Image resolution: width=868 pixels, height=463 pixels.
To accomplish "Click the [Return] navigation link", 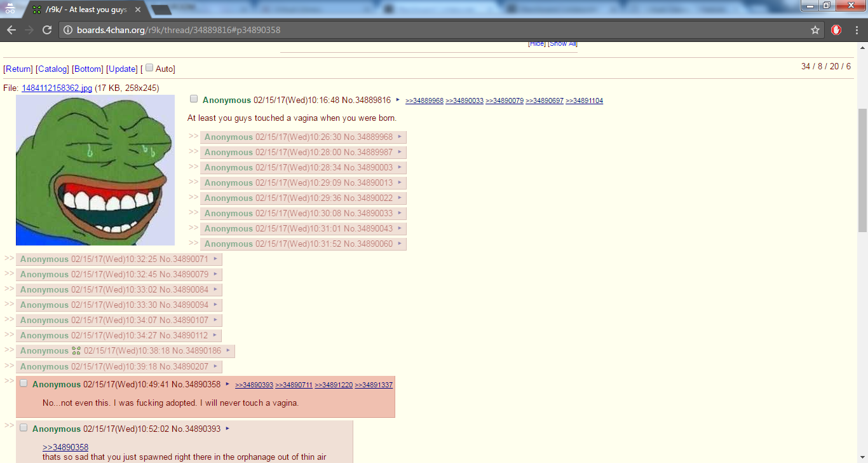I will click(x=18, y=69).
